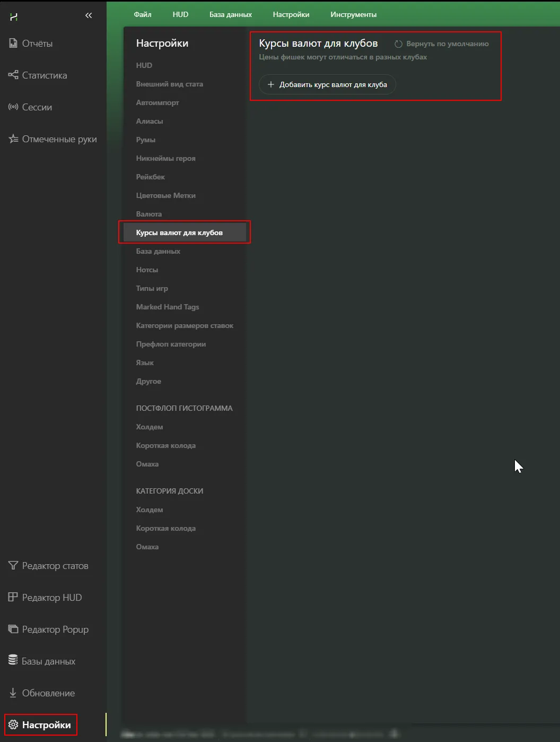Open Префлоп категории settings section

[171, 344]
